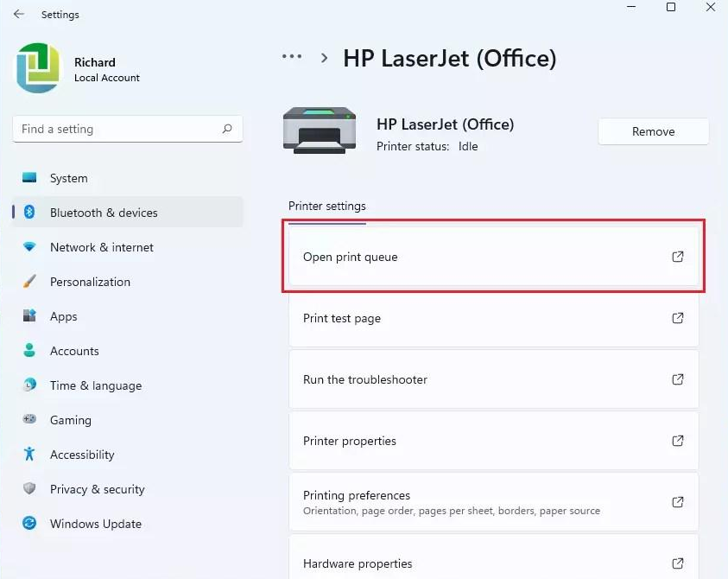This screenshot has height=579, width=728.
Task: Go to Privacy & security settings
Action: pyautogui.click(x=128, y=489)
